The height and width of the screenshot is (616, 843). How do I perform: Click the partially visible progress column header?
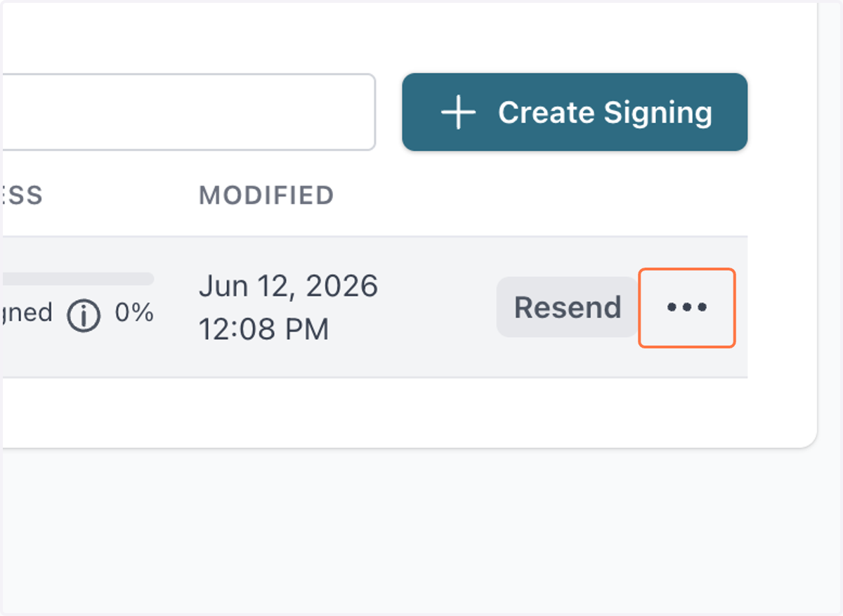[22, 195]
